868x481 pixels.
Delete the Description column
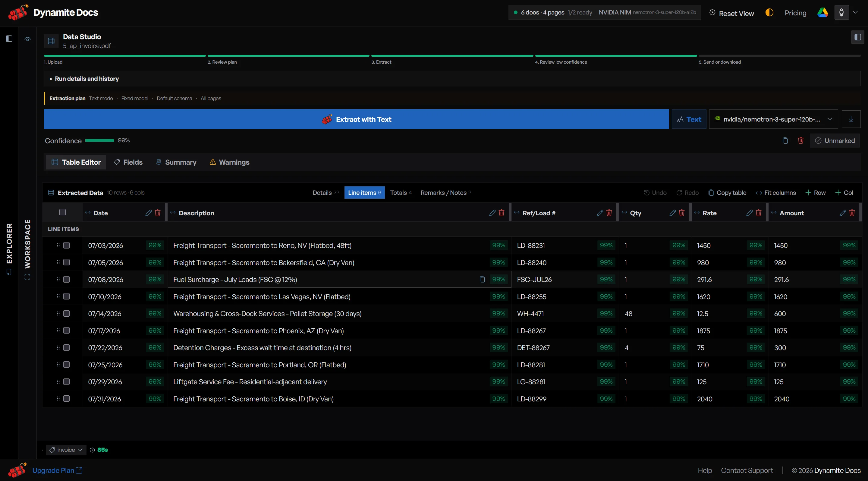(x=502, y=213)
